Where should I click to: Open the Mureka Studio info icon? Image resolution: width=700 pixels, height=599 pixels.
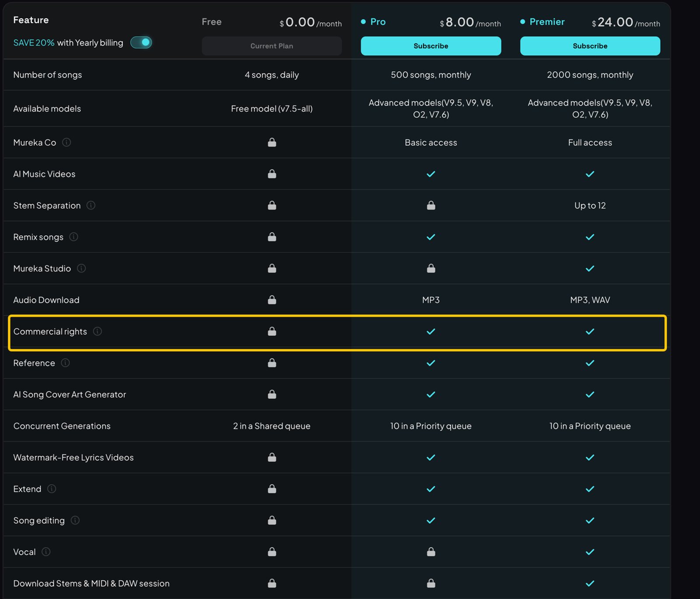81,268
